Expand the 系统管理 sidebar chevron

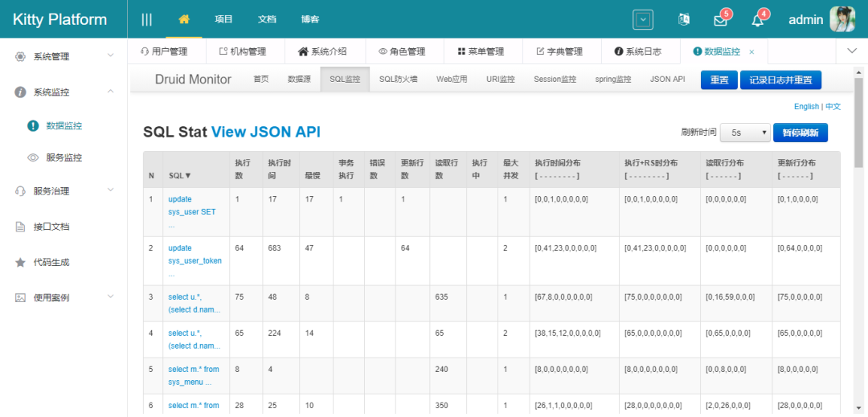[x=110, y=55]
